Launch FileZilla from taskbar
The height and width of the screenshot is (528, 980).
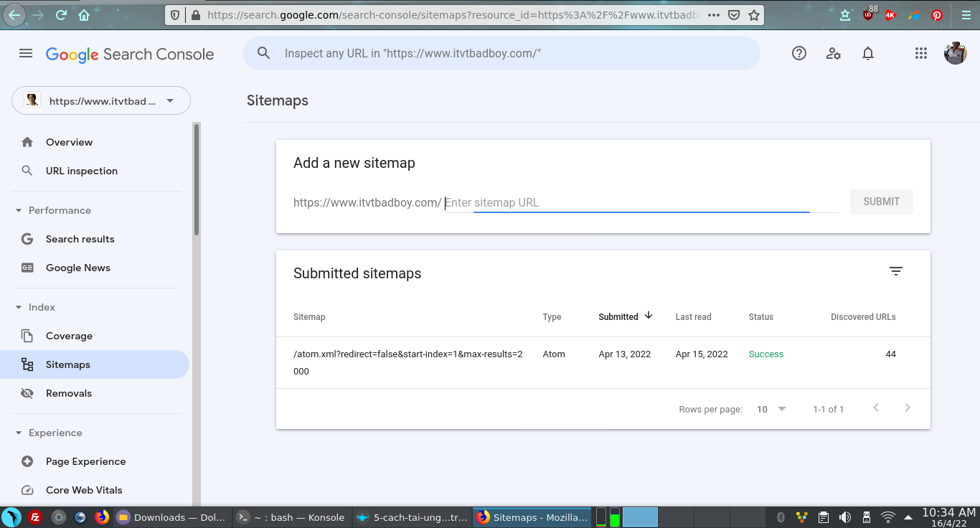click(34, 517)
